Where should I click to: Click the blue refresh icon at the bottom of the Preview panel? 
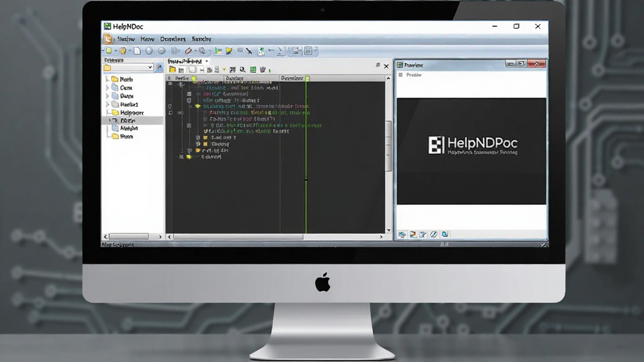click(x=445, y=234)
